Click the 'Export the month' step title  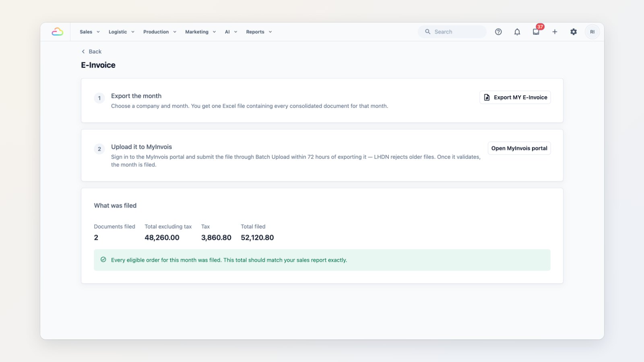click(x=136, y=96)
